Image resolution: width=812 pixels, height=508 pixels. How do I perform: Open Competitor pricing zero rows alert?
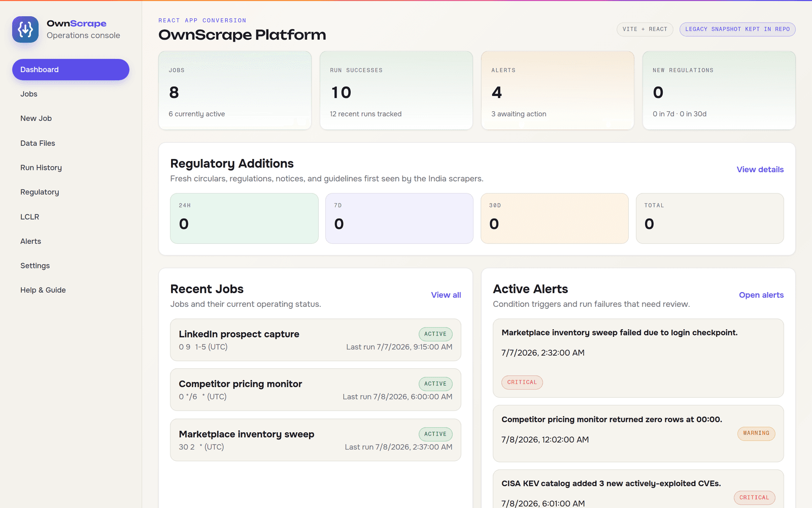pyautogui.click(x=638, y=433)
